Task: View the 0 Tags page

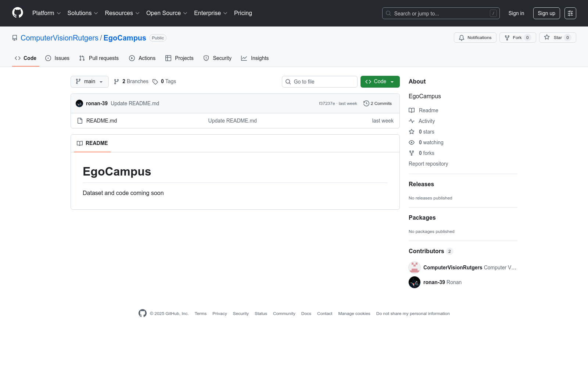Action: pos(164,81)
